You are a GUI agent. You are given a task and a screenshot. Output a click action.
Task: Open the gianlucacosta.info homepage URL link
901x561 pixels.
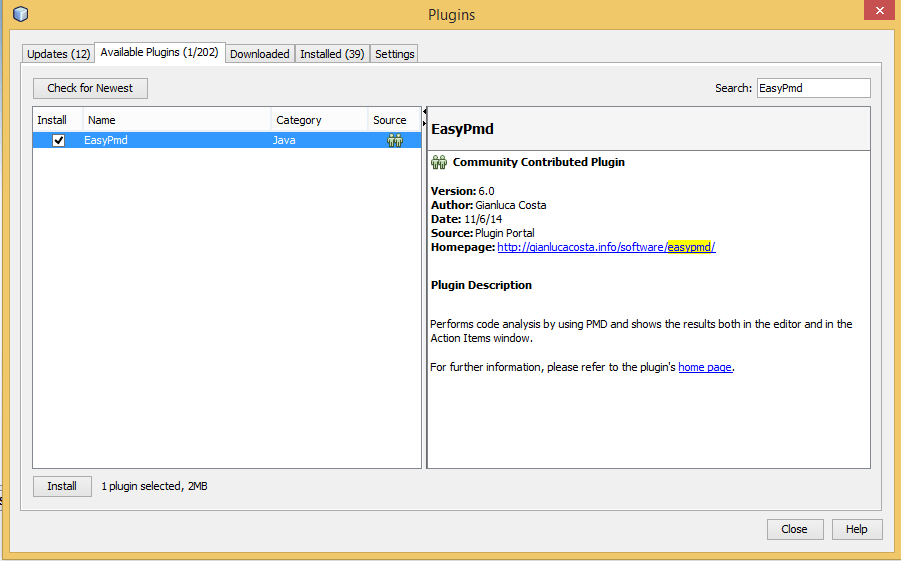coord(606,247)
